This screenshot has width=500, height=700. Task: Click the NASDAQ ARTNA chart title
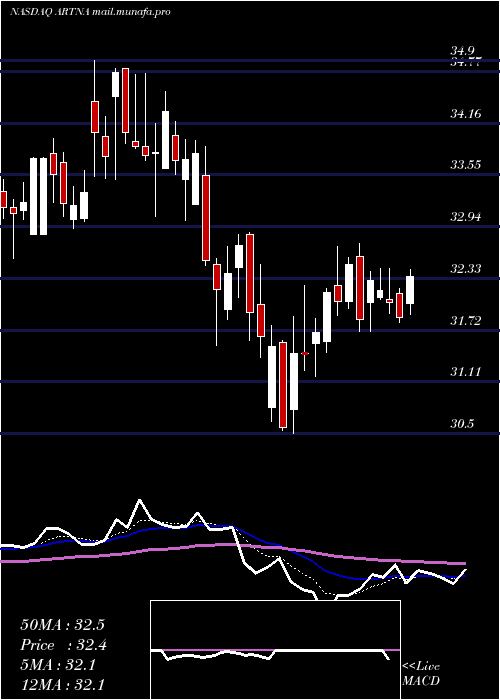click(x=90, y=12)
